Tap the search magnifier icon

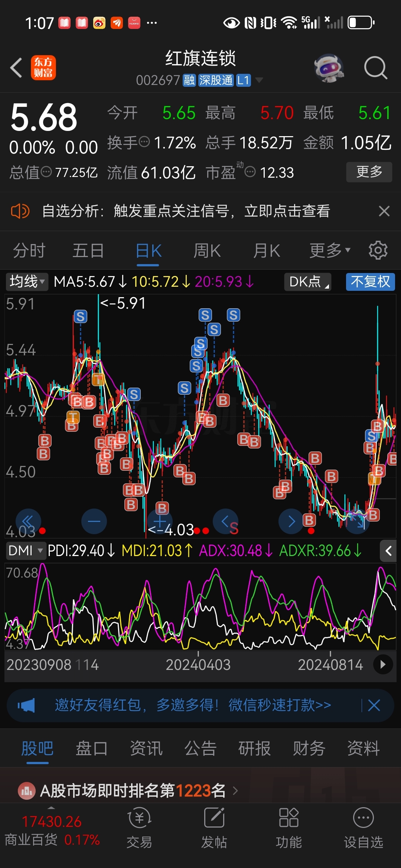coord(375,68)
